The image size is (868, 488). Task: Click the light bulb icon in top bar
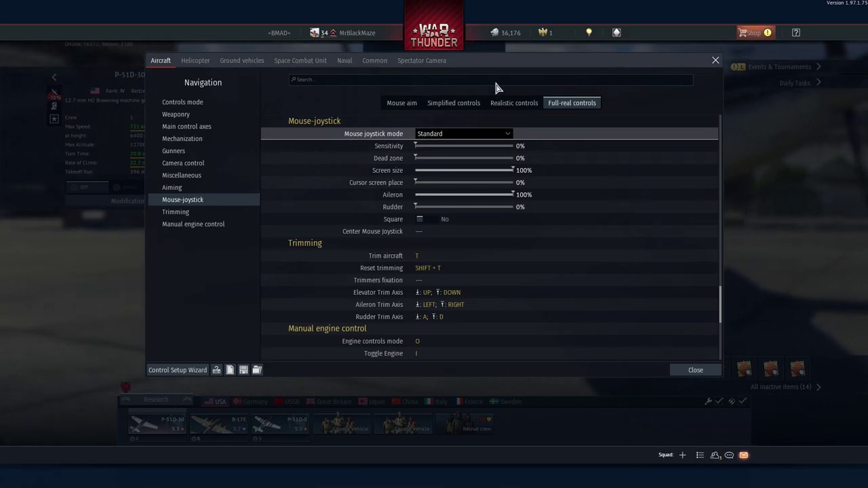589,33
